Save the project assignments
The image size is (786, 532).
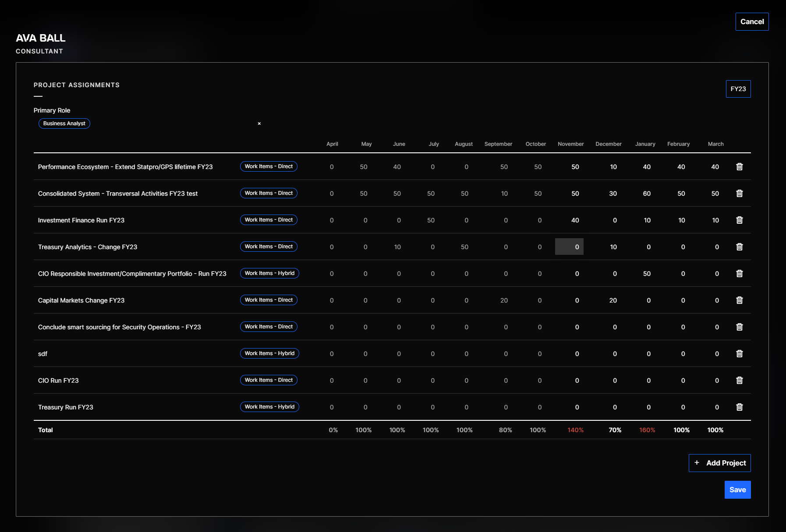pos(737,490)
